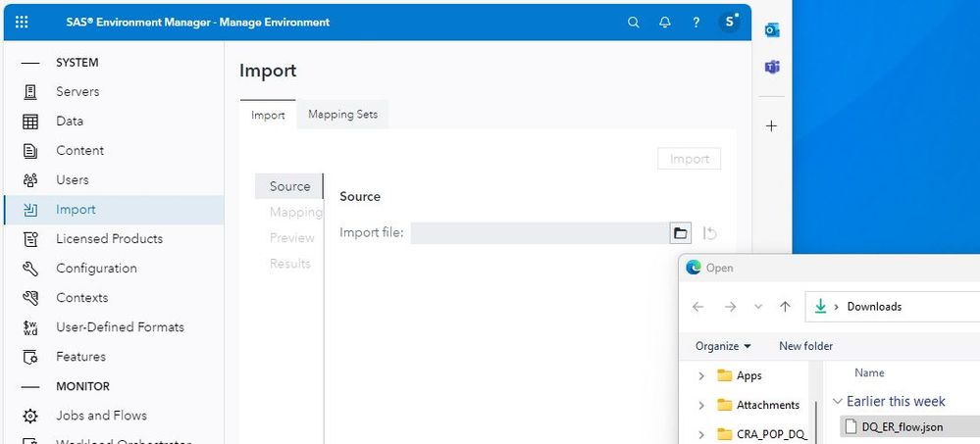Select the DQ_ER_flow.json file

click(x=902, y=427)
